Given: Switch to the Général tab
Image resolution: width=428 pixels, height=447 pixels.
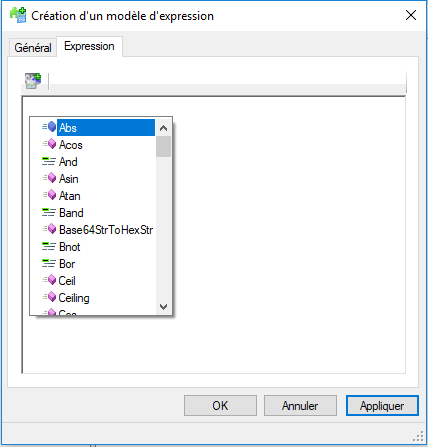Looking at the screenshot, I should coord(33,47).
